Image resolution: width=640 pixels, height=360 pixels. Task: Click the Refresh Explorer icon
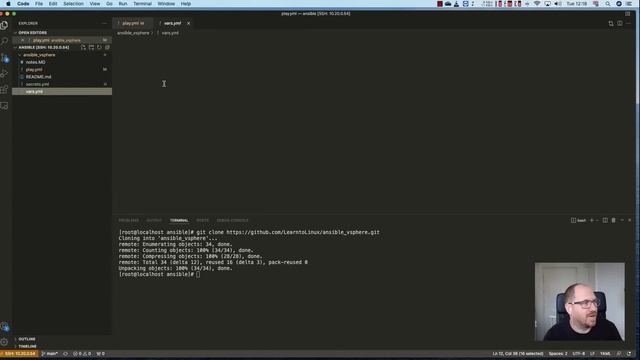coord(99,47)
